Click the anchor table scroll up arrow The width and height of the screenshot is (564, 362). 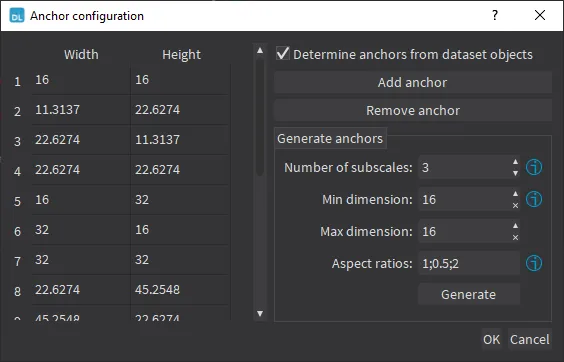260,50
